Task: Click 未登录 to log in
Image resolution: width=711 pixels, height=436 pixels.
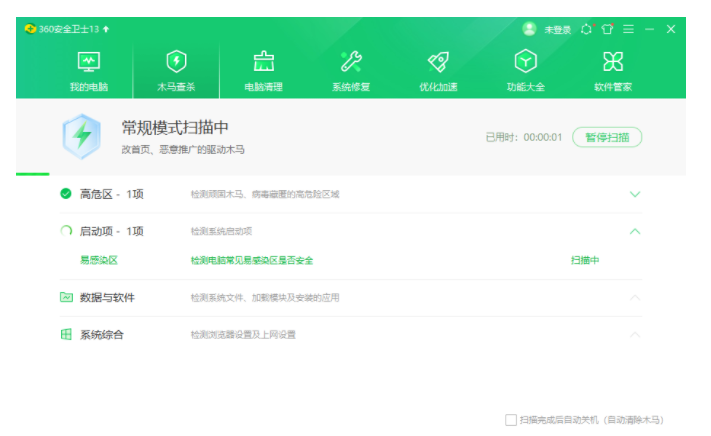Action: pos(558,30)
